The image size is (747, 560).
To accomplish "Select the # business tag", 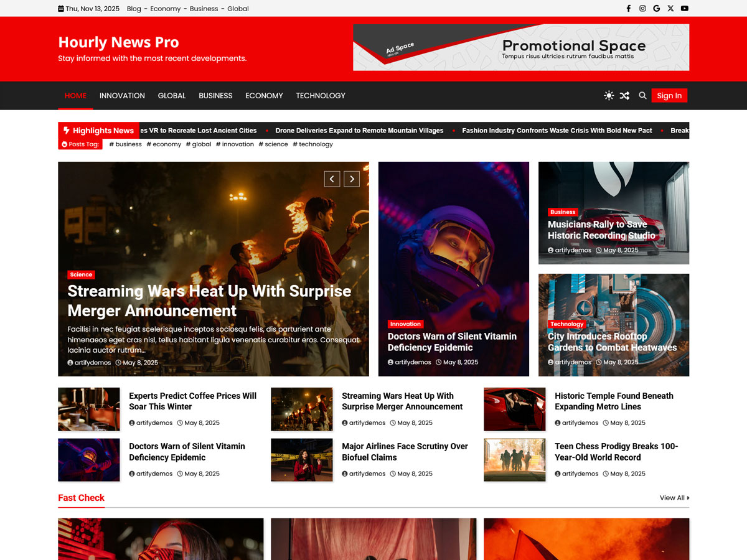I will 125,144.
